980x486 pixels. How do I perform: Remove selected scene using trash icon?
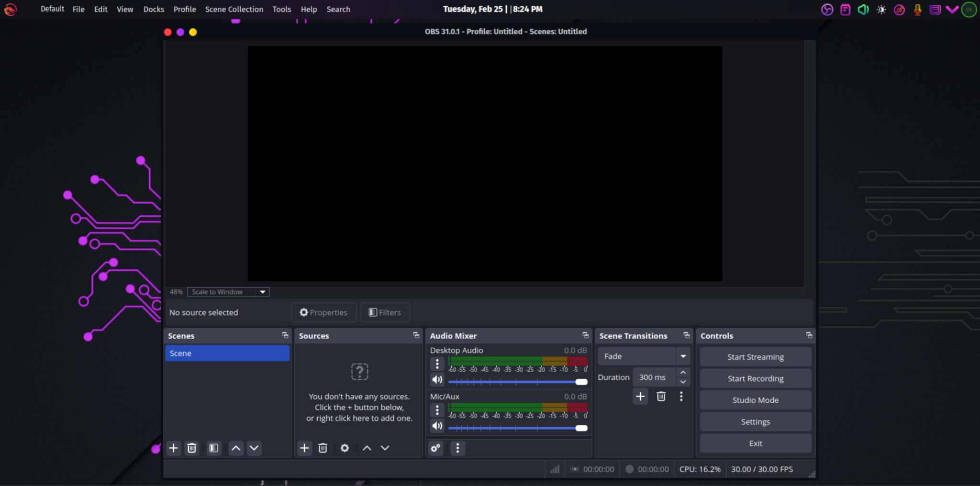(x=192, y=448)
